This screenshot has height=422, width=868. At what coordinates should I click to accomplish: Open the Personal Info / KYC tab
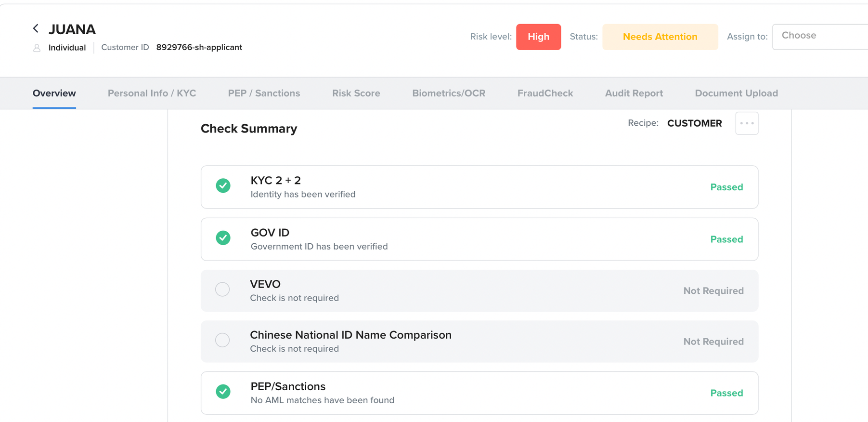click(152, 93)
